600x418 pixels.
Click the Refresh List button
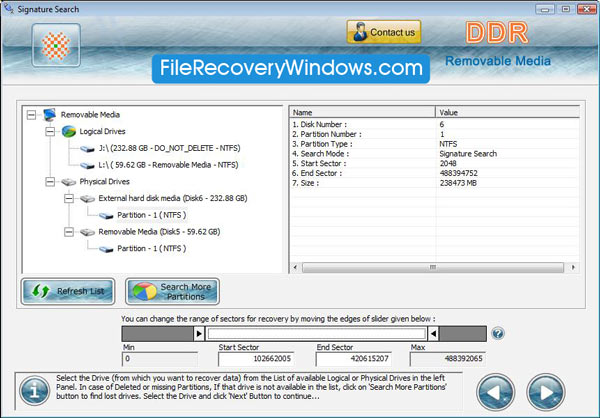[x=68, y=291]
